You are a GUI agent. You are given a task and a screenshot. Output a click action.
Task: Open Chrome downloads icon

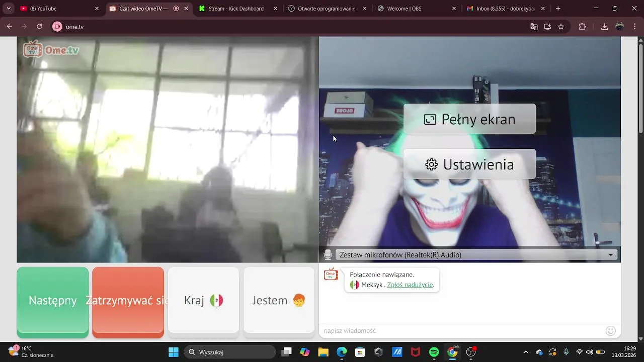(x=605, y=27)
